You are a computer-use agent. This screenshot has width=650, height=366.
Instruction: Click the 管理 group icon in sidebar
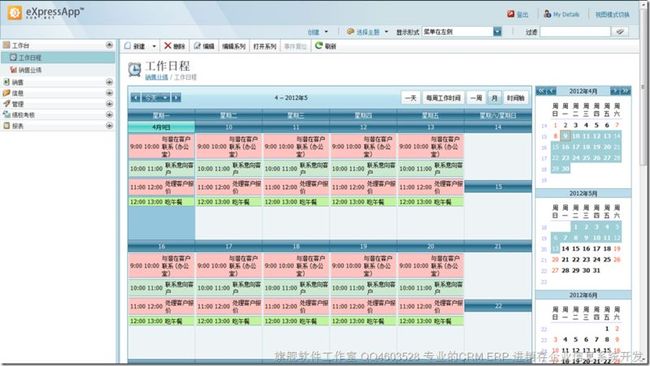click(6, 104)
